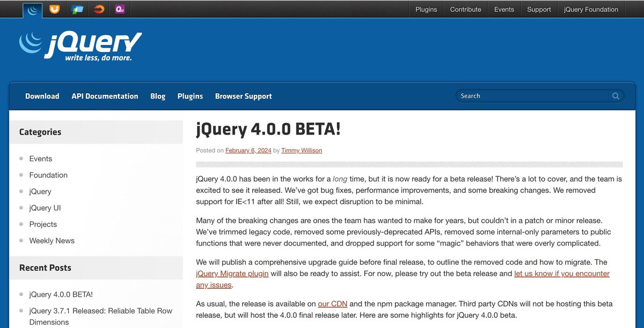This screenshot has height=328, width=644.
Task: Select the jQuery UI category
Action: pyautogui.click(x=45, y=208)
